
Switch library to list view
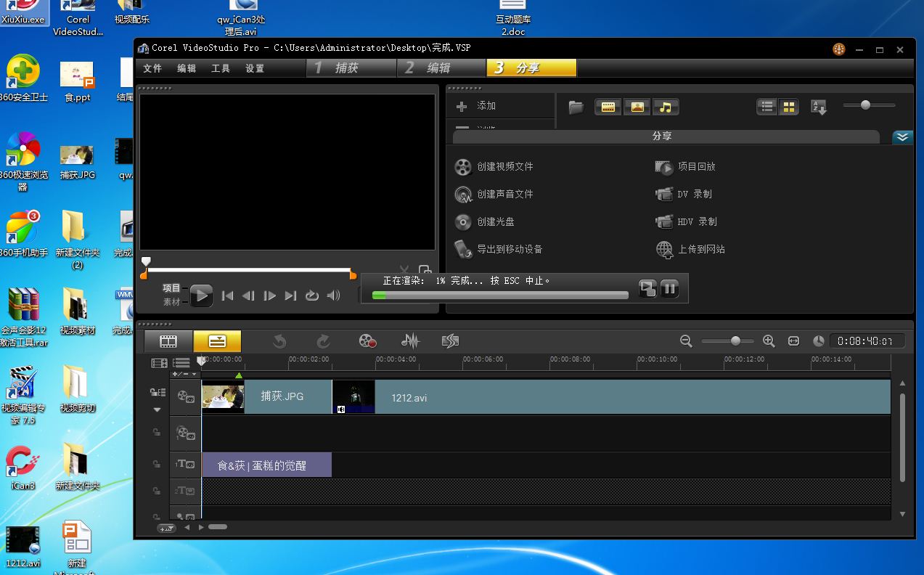(x=767, y=107)
